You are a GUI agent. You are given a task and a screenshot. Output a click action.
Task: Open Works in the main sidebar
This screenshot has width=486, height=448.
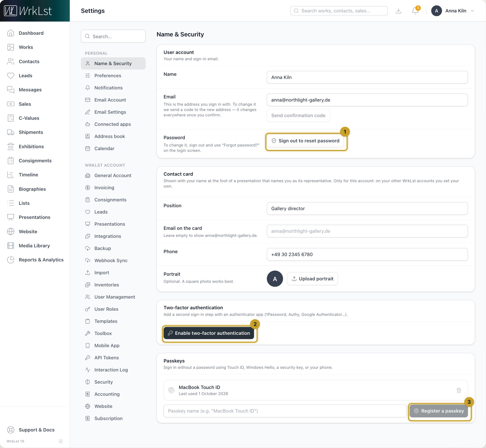click(26, 47)
